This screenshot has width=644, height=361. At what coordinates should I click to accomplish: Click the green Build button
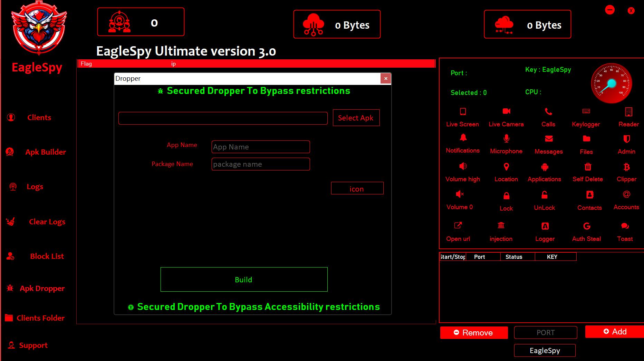coord(244,279)
